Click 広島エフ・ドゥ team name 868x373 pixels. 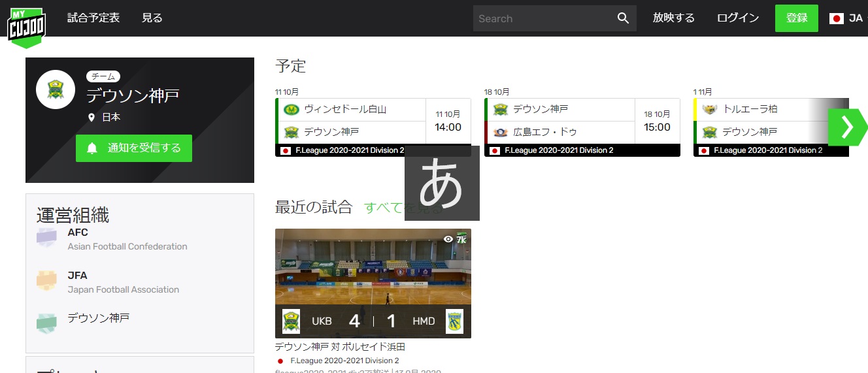click(545, 132)
